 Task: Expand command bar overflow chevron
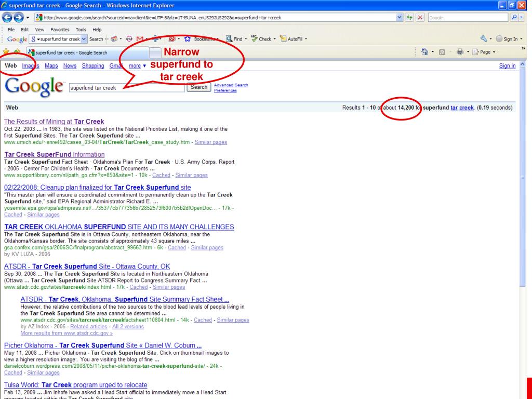pyautogui.click(x=523, y=49)
